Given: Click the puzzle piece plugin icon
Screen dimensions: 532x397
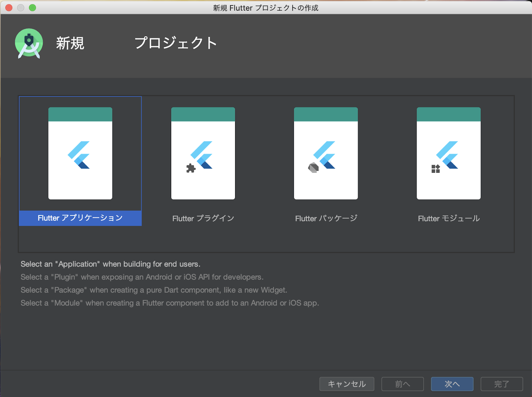Looking at the screenshot, I should click(x=191, y=168).
